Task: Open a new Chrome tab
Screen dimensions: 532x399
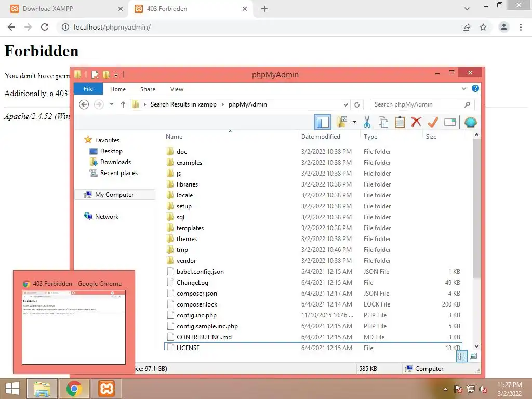Action: click(x=264, y=9)
